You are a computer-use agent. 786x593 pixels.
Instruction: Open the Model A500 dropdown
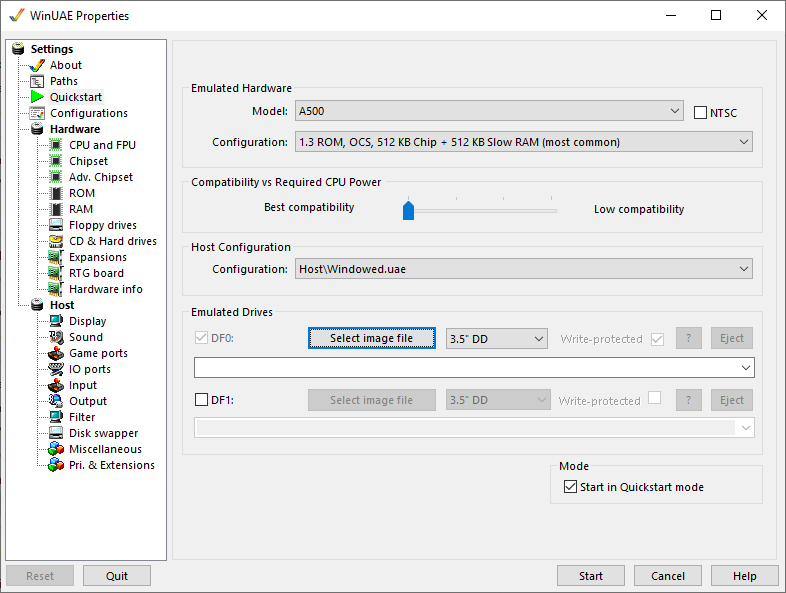pyautogui.click(x=489, y=111)
